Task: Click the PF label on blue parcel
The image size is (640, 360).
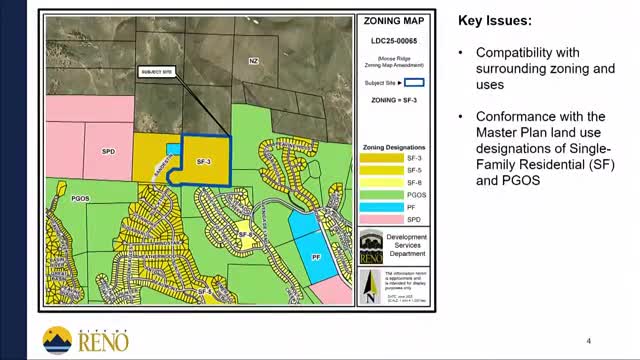Action: pyautogui.click(x=316, y=257)
